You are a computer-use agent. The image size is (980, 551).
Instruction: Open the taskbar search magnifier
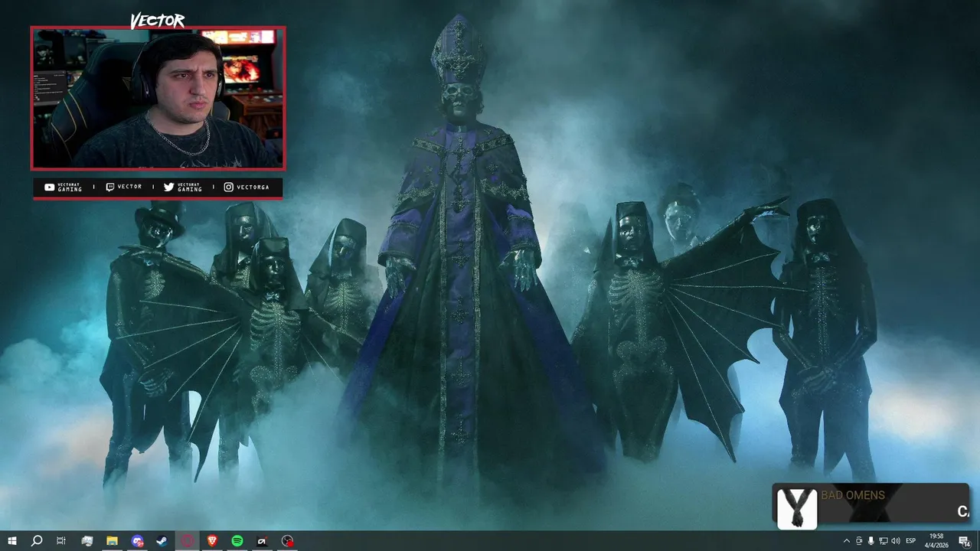[36, 541]
